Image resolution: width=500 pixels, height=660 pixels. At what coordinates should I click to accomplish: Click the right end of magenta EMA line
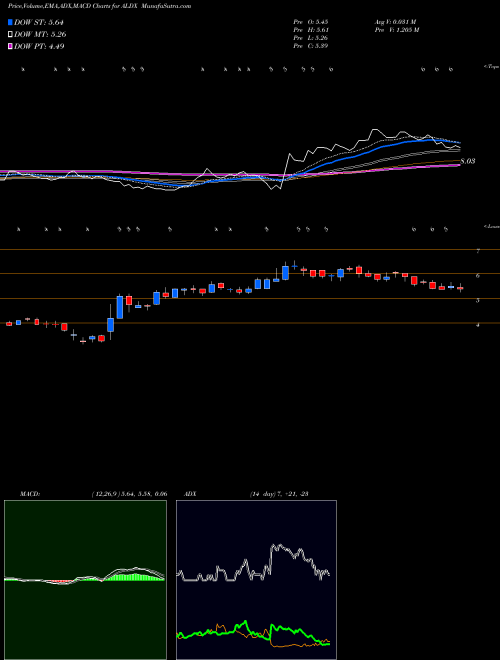(x=458, y=165)
